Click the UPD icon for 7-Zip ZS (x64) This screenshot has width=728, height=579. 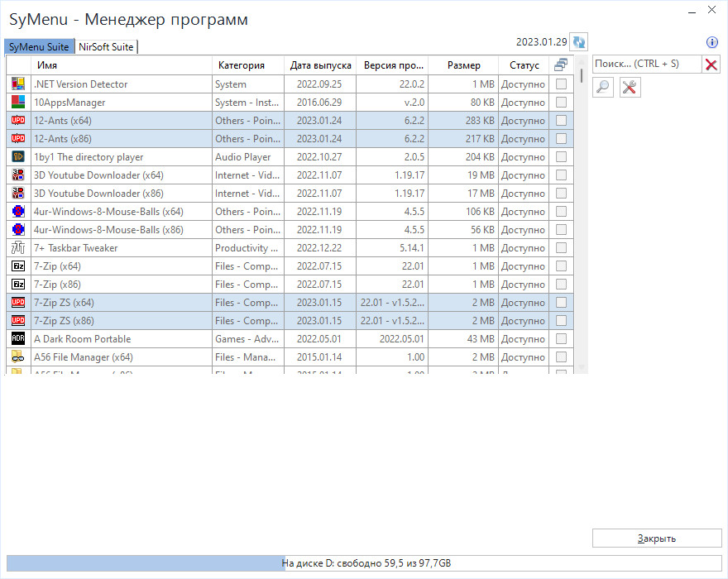tap(18, 302)
